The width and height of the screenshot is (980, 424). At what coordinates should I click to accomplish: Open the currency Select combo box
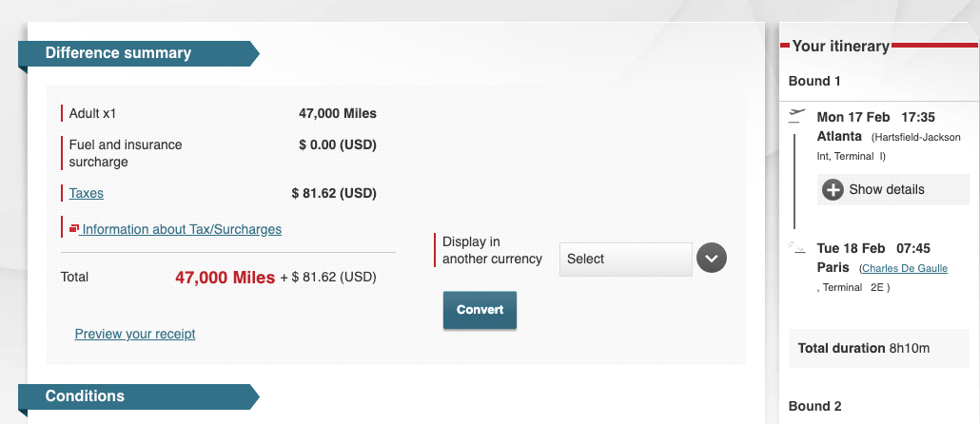coord(625,259)
